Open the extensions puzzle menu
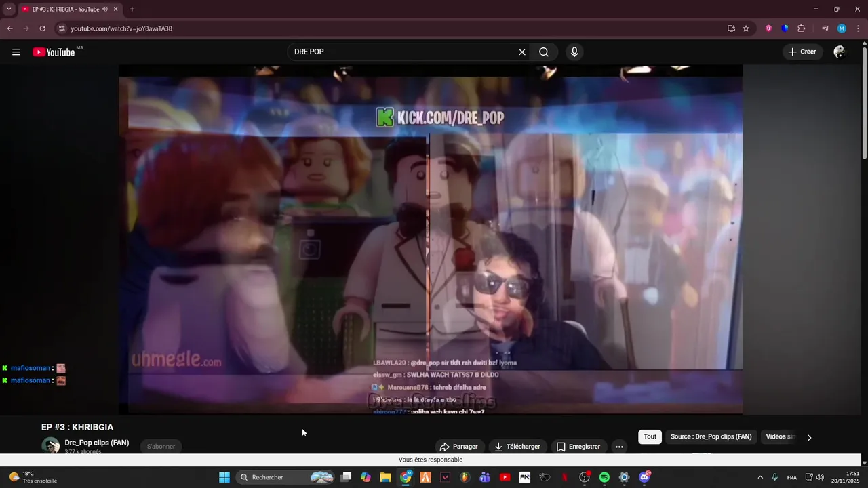The width and height of the screenshot is (868, 488). pos(802,28)
